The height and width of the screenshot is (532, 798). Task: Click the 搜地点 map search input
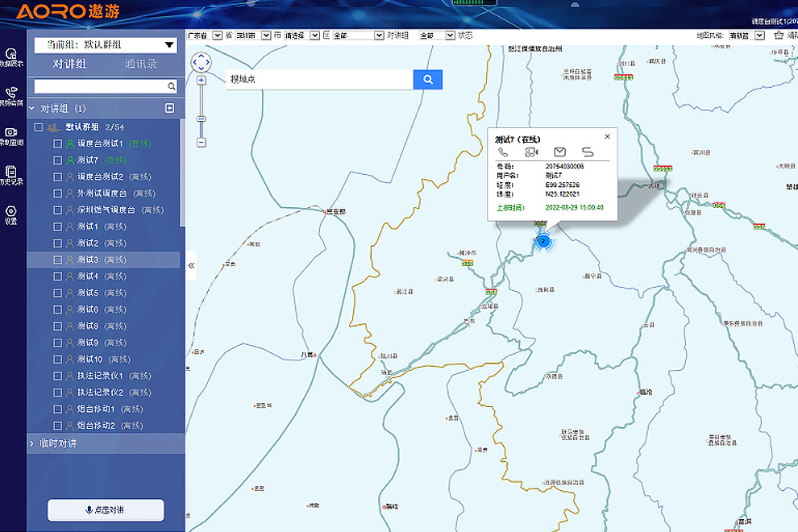tap(320, 80)
